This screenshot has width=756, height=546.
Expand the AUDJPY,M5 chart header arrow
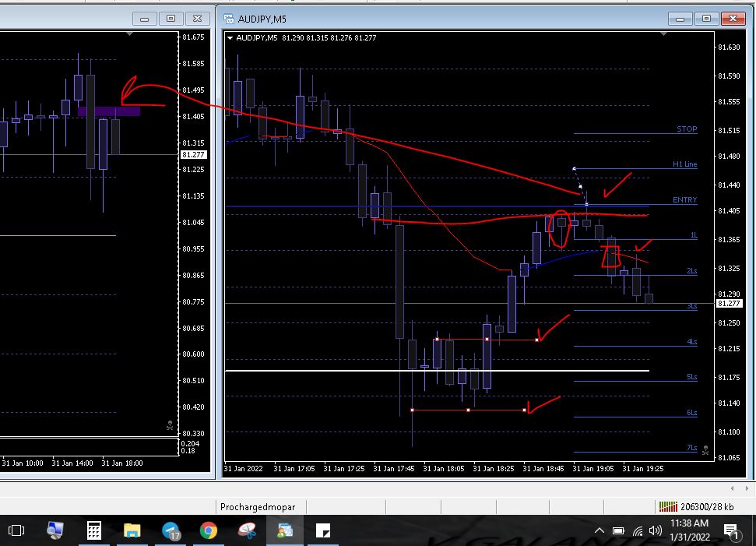point(230,37)
